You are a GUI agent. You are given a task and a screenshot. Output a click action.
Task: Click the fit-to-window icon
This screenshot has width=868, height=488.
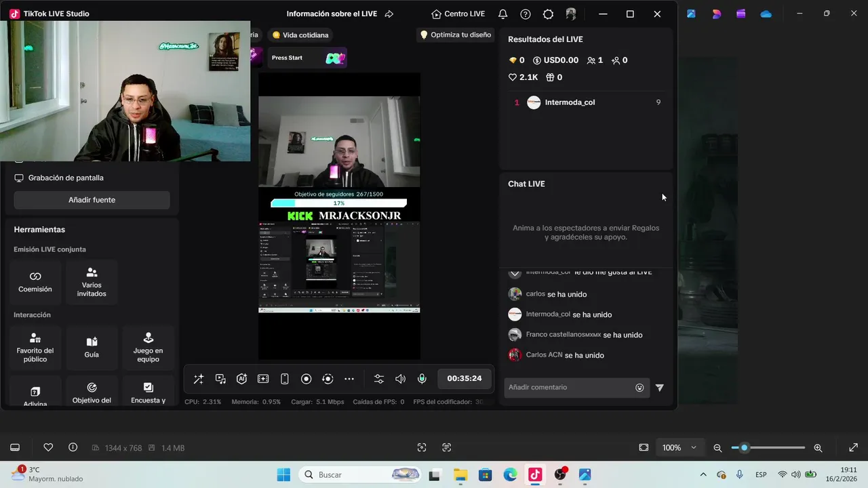click(x=644, y=447)
